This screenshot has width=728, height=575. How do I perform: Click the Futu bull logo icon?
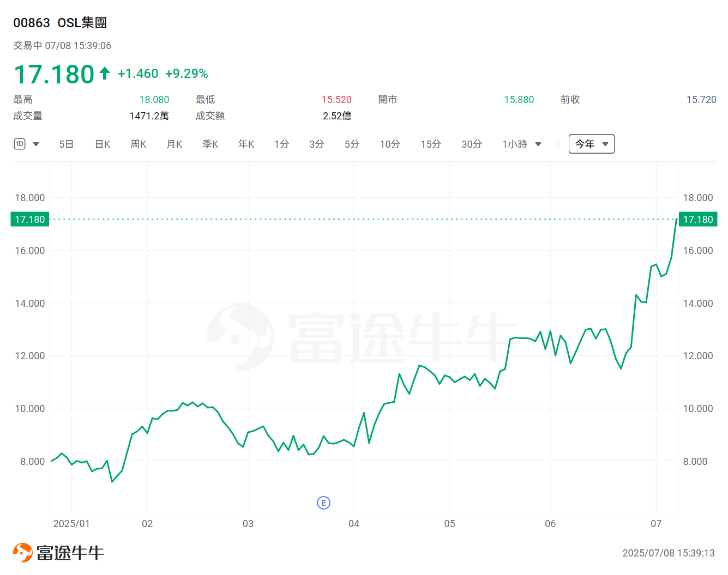click(x=23, y=552)
